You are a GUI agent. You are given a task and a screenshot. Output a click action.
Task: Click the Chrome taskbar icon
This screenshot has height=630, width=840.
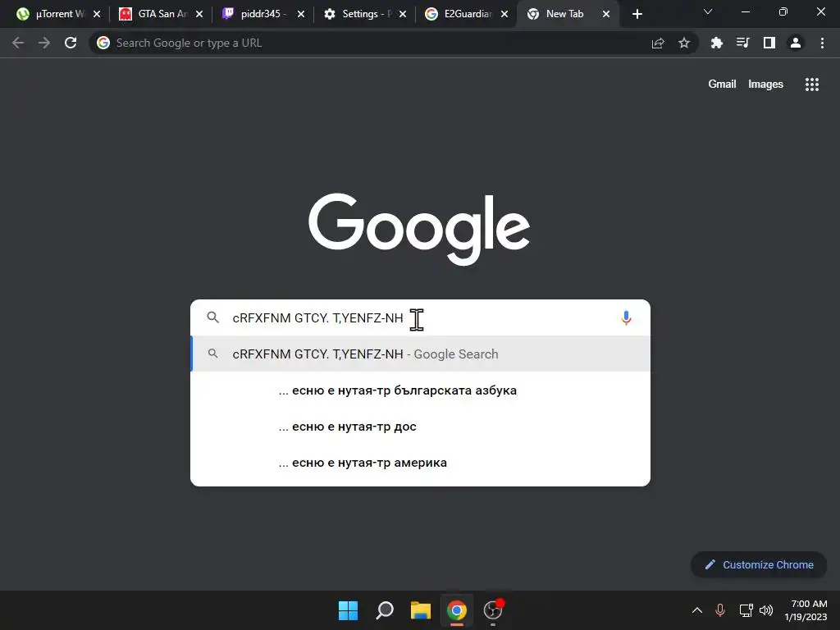457,610
